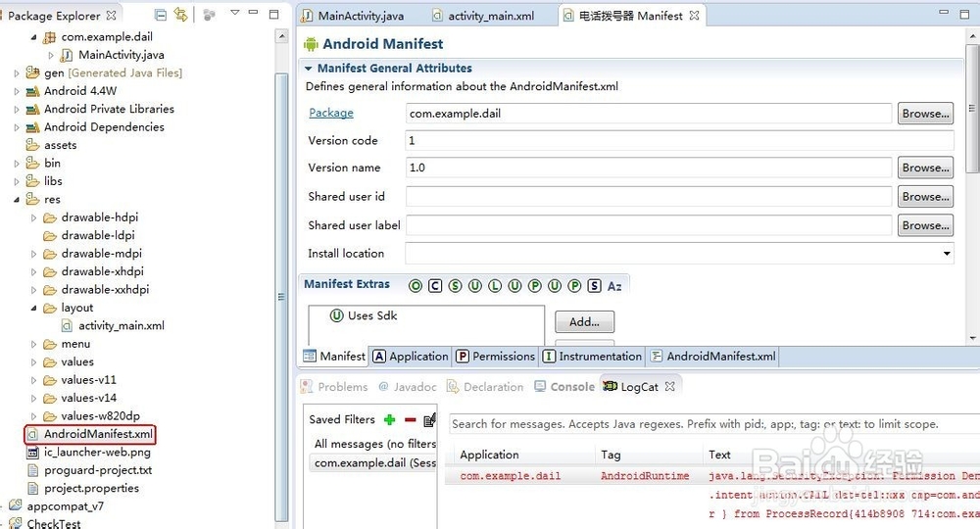This screenshot has height=529, width=980.
Task: Click in the Version code field
Action: pyautogui.click(x=679, y=140)
